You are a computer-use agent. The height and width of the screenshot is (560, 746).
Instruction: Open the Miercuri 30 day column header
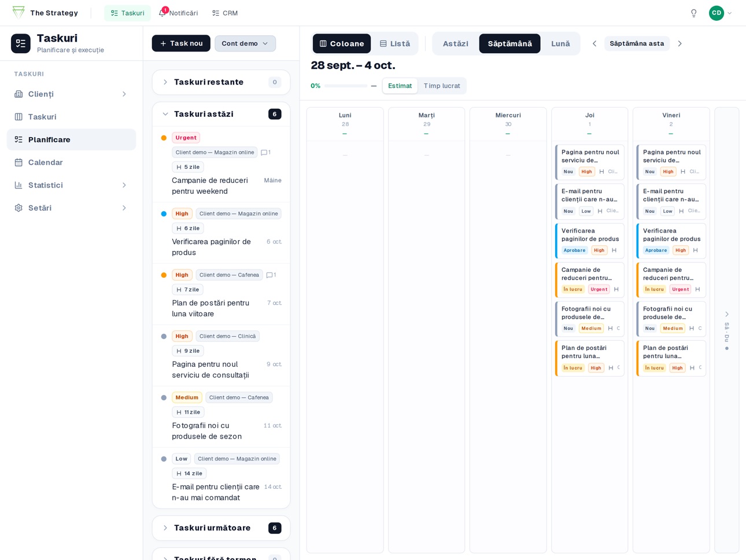(508, 124)
